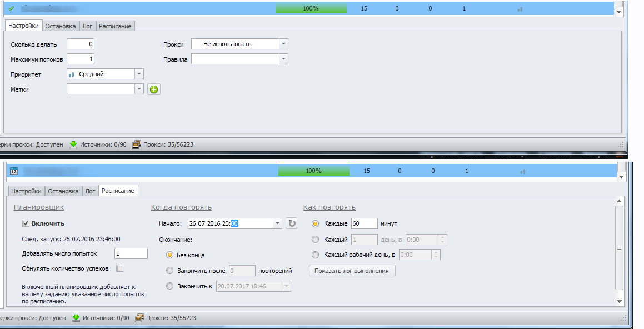The height and width of the screenshot is (329, 644).
Task: Click the Когда повторять section heading
Action: [181, 207]
